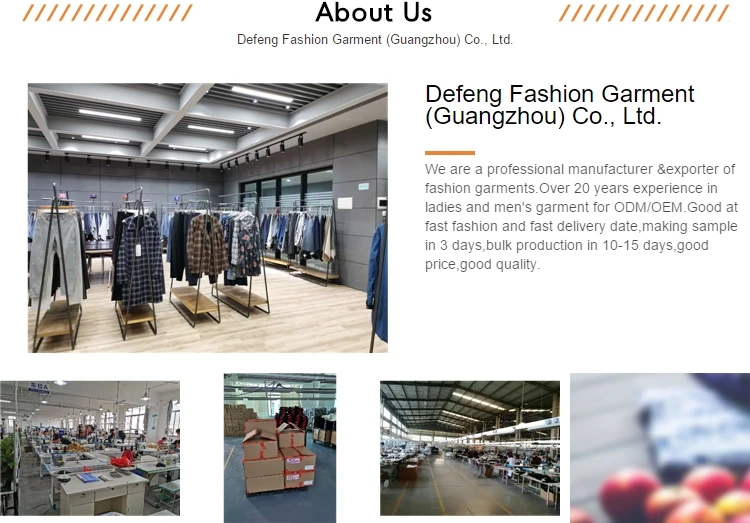The height and width of the screenshot is (523, 750).
Task: Select the company name subtitle under About Us
Action: click(x=375, y=39)
